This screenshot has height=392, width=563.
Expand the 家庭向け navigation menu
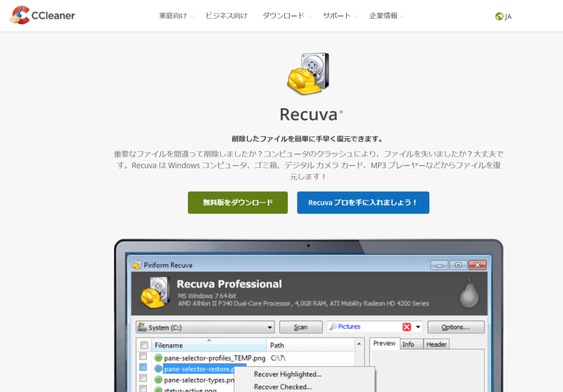(176, 16)
